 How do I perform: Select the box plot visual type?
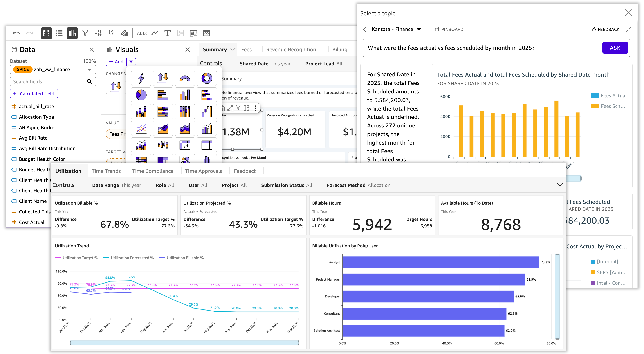click(x=163, y=145)
